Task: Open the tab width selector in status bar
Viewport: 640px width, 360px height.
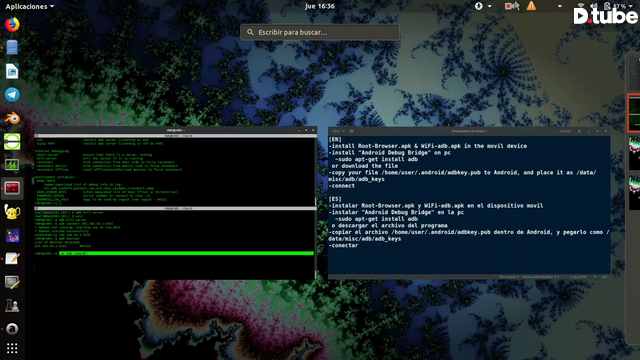Action: (x=541, y=277)
